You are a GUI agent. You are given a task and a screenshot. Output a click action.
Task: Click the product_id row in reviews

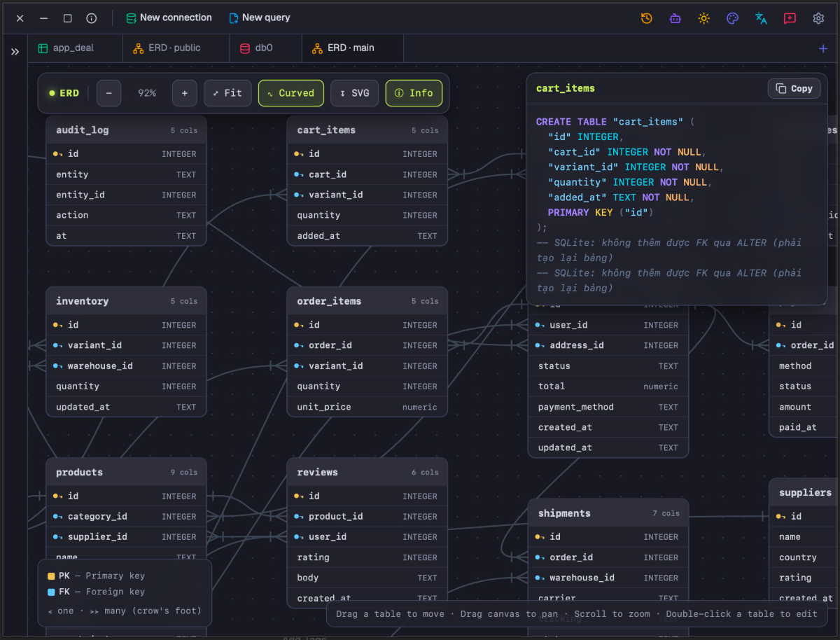click(367, 516)
